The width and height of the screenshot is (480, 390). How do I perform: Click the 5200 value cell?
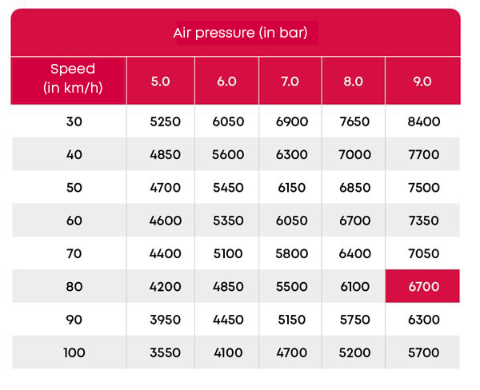(x=355, y=352)
